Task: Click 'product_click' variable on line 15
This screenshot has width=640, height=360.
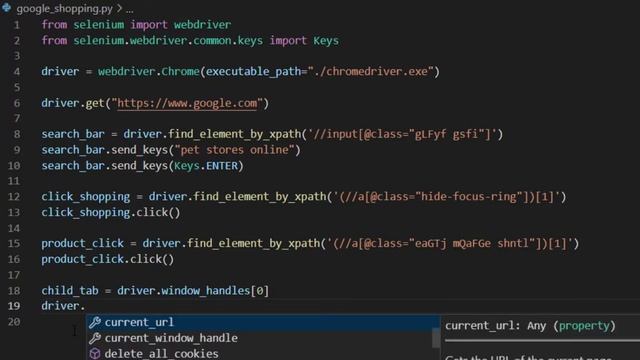Action: click(82, 244)
